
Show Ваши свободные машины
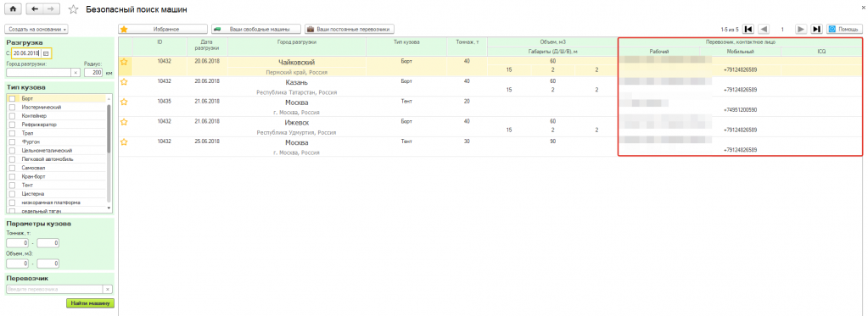[255, 29]
